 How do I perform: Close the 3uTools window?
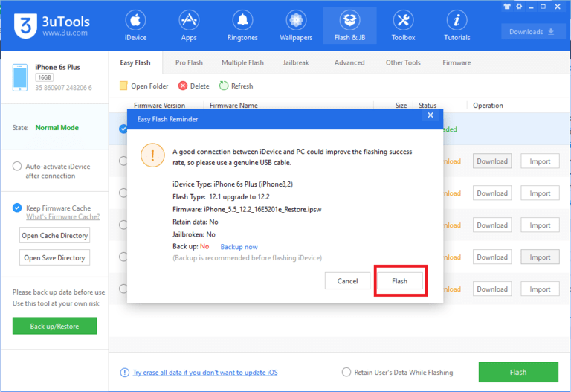(558, 7)
